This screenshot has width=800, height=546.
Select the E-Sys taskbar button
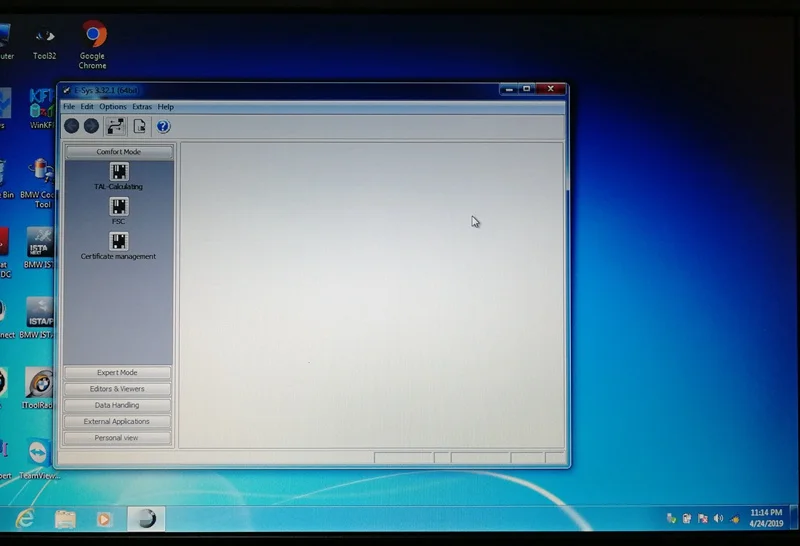click(x=146, y=519)
